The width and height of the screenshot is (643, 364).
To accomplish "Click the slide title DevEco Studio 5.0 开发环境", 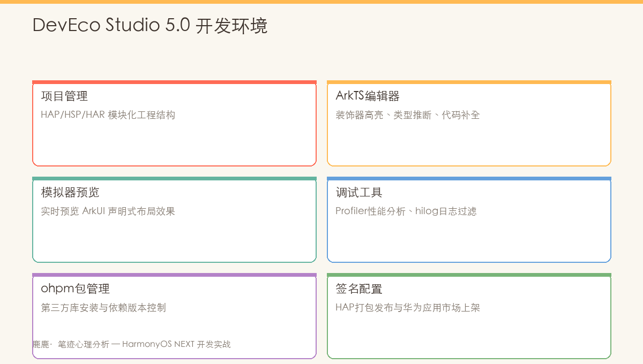I will point(150,26).
